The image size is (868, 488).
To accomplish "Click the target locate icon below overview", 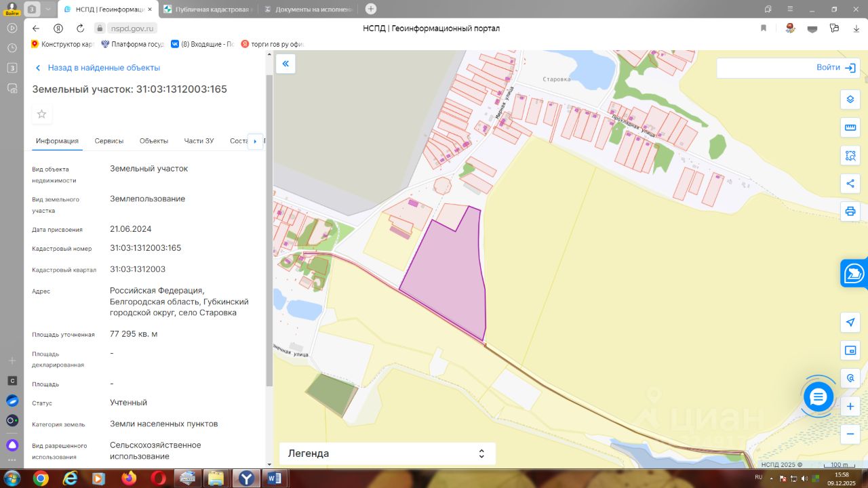I will tap(850, 378).
